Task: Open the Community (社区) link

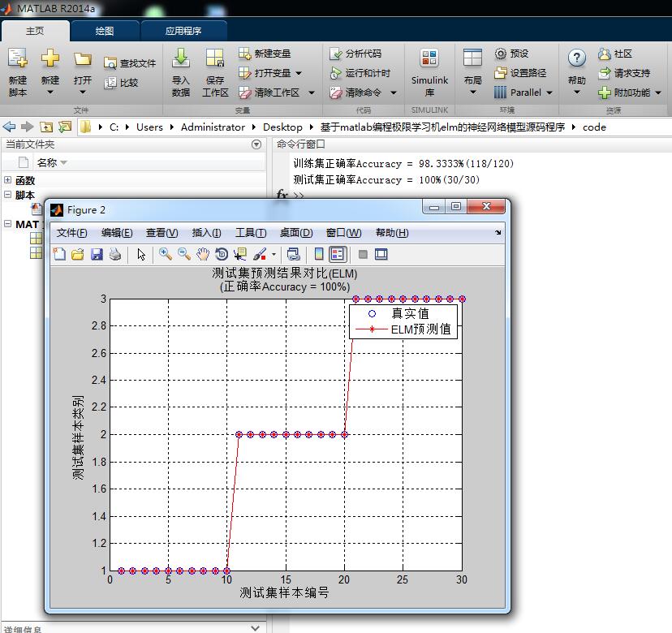Action: tap(615, 54)
